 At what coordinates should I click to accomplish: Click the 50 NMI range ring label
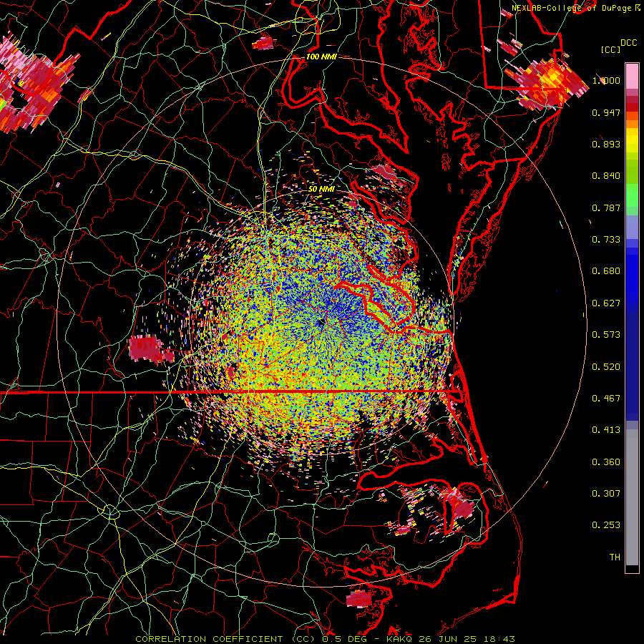pyautogui.click(x=321, y=189)
